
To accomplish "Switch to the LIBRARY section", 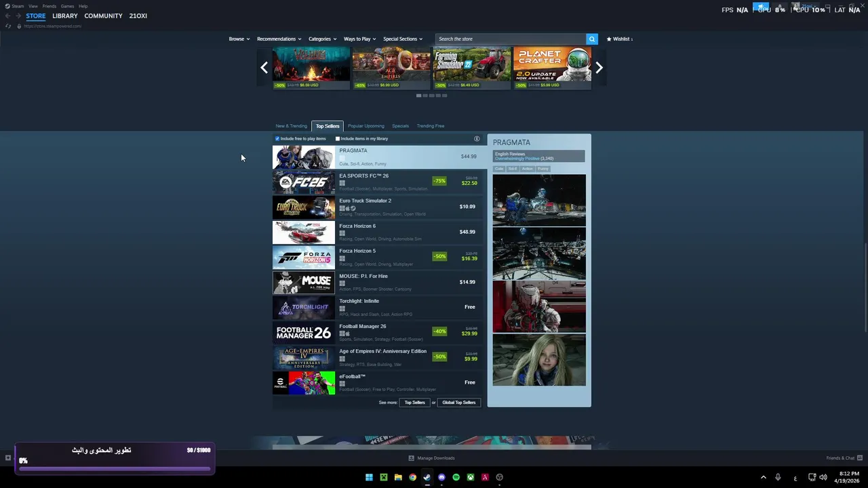I will click(65, 16).
